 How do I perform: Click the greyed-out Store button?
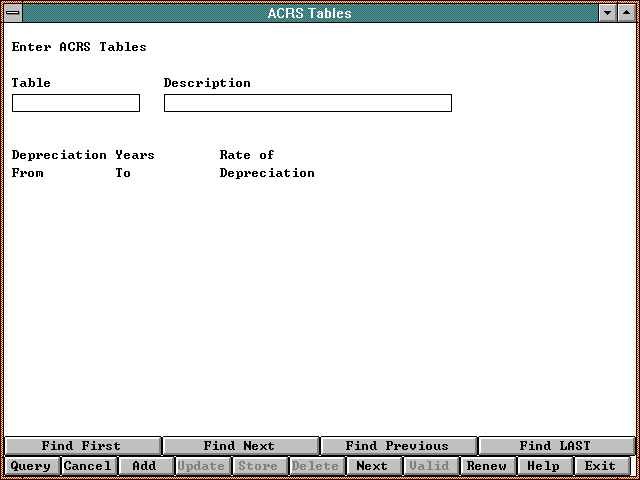258,466
